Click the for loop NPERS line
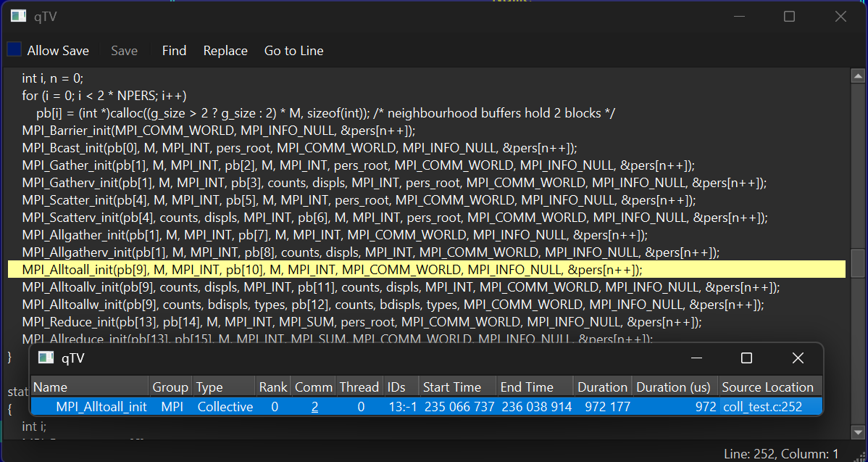 pos(104,96)
